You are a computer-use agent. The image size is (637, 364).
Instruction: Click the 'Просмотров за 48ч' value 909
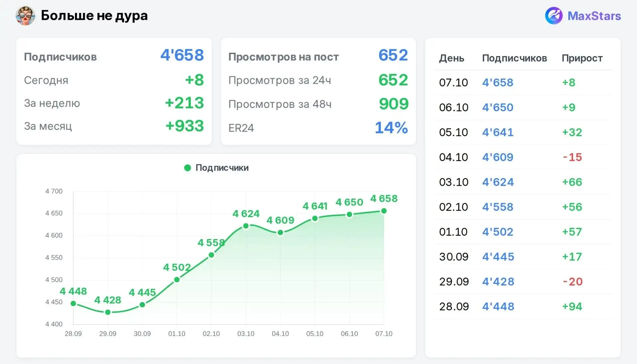pyautogui.click(x=394, y=104)
